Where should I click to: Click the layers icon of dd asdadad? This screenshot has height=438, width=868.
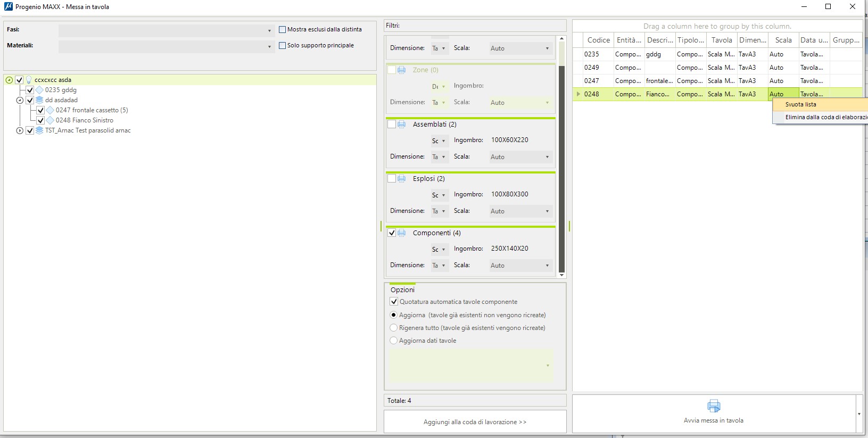pos(39,100)
